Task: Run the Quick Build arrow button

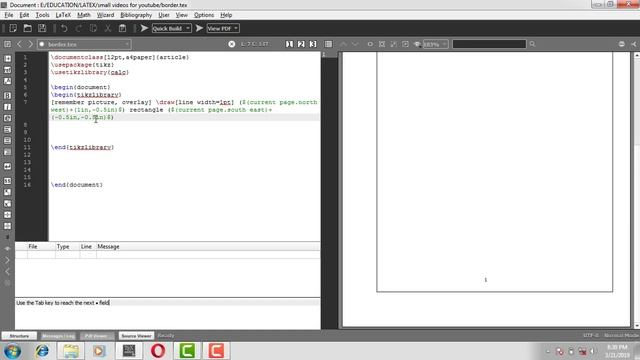Action: point(144,28)
